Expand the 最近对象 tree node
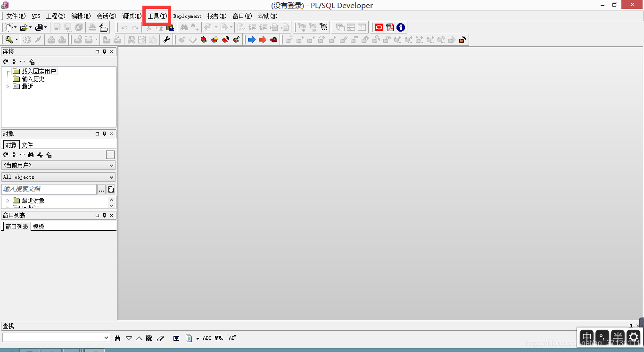The height and width of the screenshot is (352, 644). coord(8,201)
